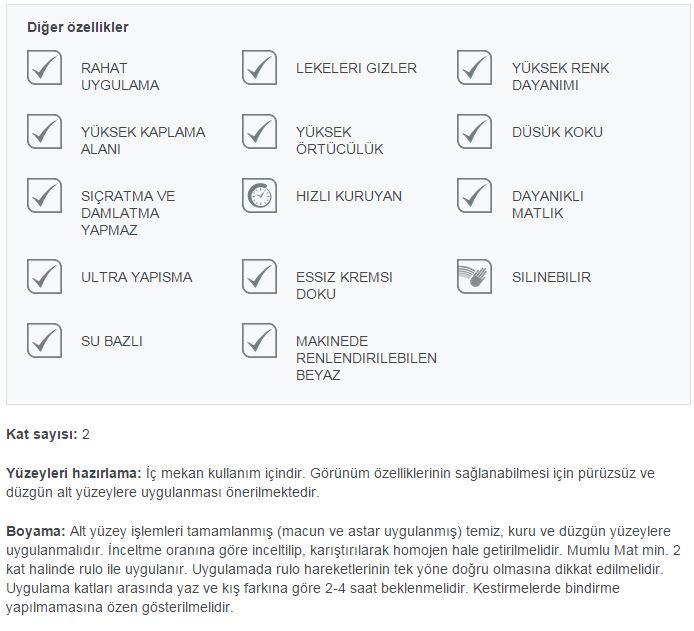This screenshot has height=631, width=694.
Task: Click the checkmark box next to DAYANIKLI MATLIK
Action: click(474, 196)
